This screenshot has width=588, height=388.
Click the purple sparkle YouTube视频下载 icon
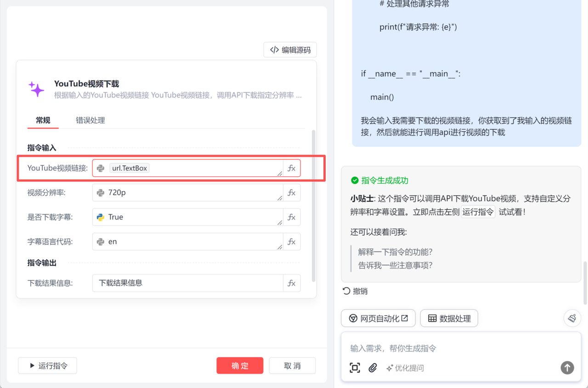tap(36, 89)
